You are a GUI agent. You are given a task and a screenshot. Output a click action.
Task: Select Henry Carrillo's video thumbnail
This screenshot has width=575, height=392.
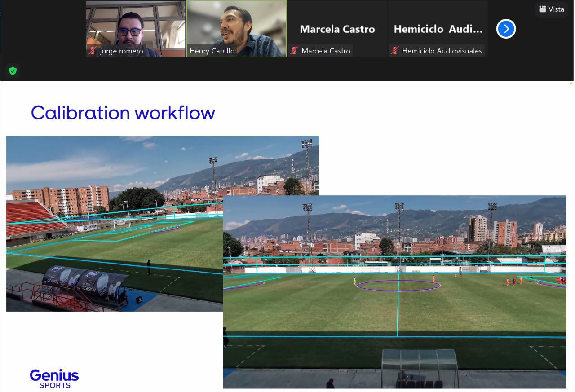pos(236,25)
